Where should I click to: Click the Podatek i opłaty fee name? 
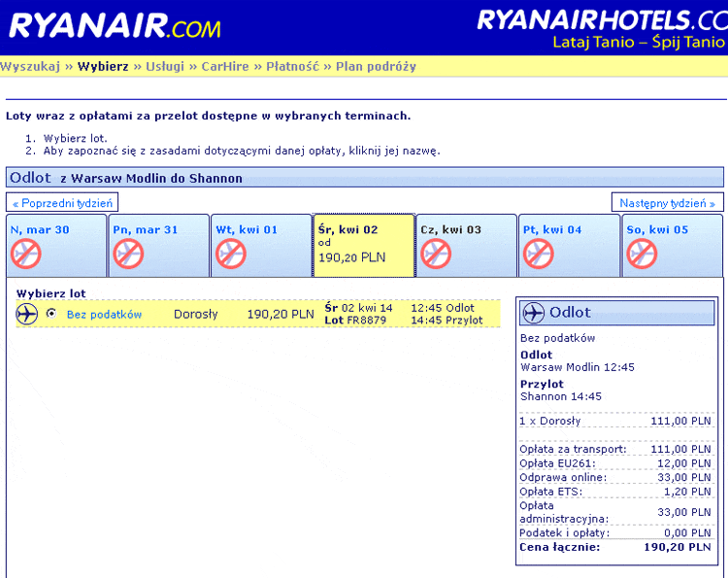tap(564, 533)
